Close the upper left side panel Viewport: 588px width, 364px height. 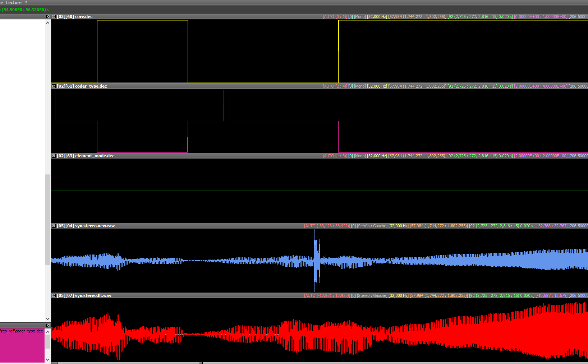[48, 17]
